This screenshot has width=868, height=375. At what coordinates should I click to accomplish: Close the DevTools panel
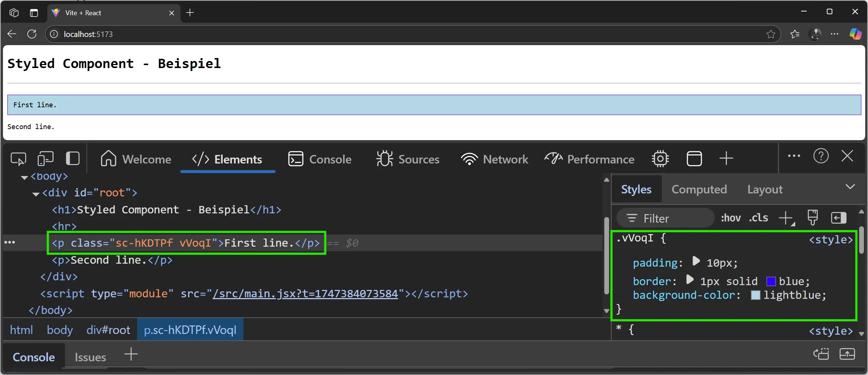click(x=847, y=156)
